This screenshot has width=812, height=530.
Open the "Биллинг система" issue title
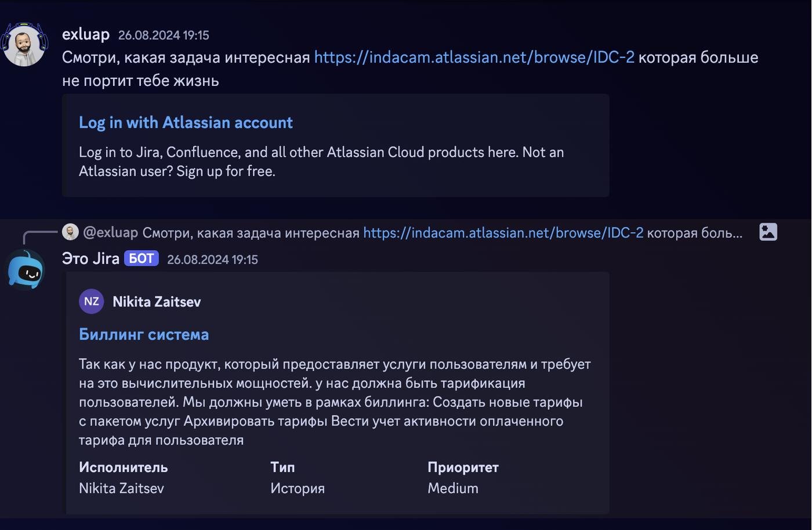pyautogui.click(x=144, y=334)
